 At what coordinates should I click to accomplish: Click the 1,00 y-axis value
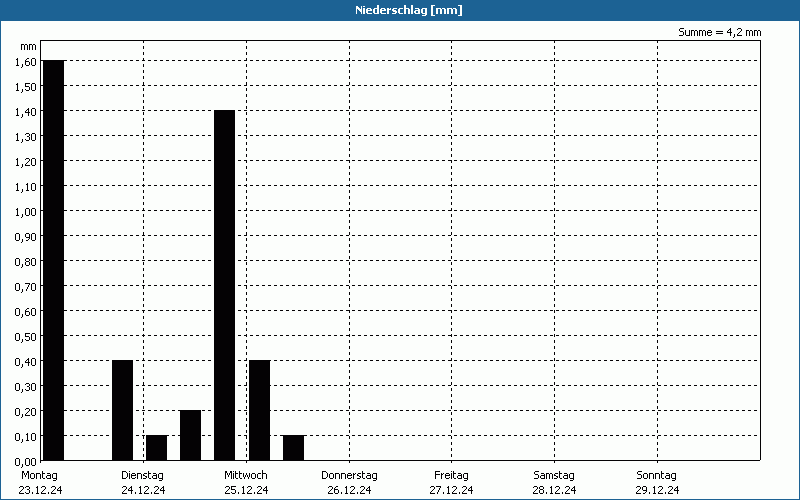point(26,212)
